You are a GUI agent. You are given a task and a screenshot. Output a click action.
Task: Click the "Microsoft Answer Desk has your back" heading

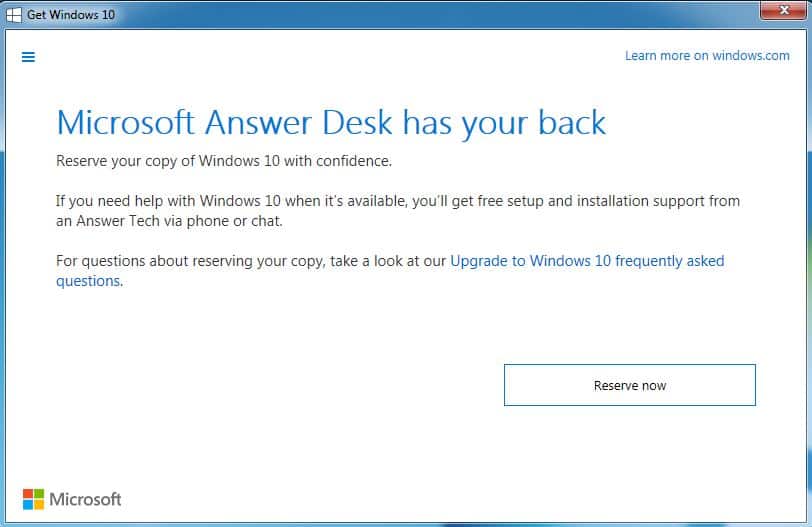331,123
